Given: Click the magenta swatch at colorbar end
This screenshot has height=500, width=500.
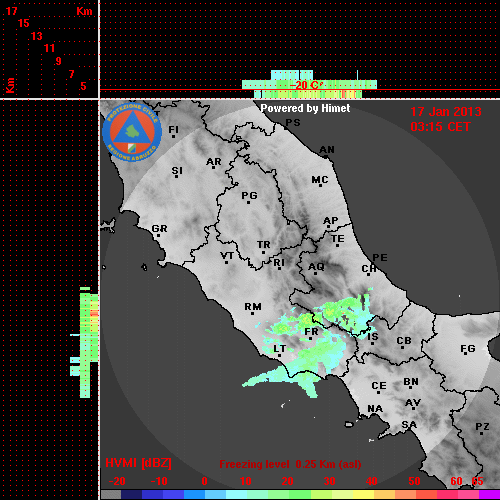Looking at the screenshot, I should point(489,495).
